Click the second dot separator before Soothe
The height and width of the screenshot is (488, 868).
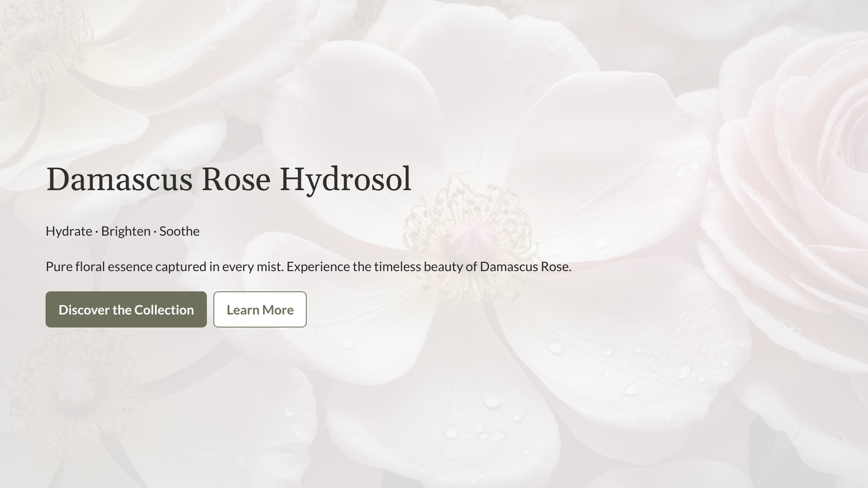tap(155, 232)
